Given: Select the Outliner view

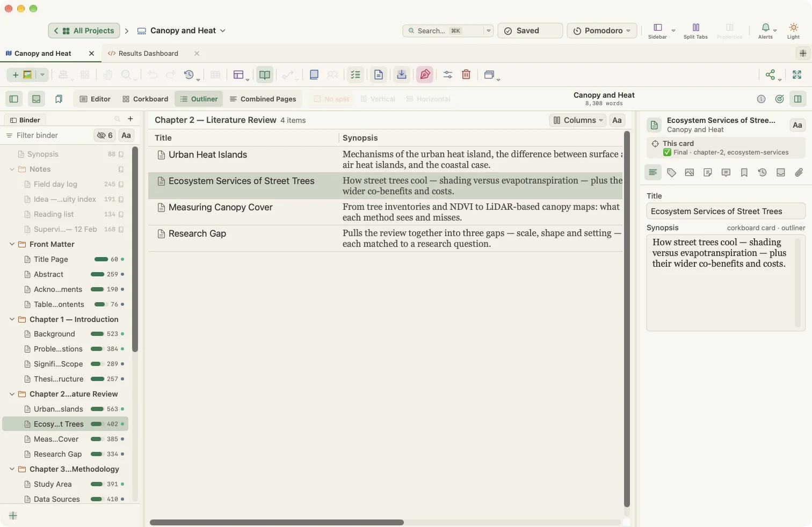Looking at the screenshot, I should point(199,99).
